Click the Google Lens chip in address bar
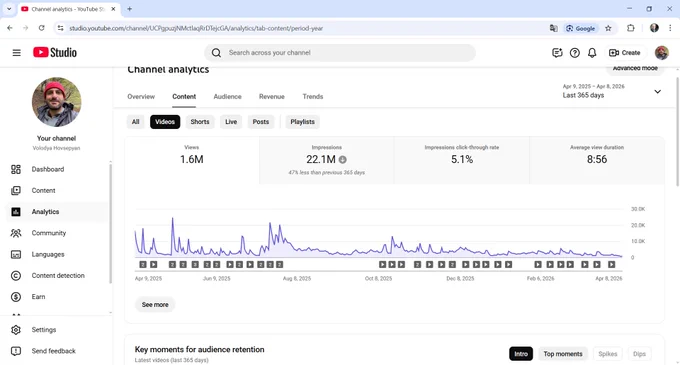 [x=581, y=28]
